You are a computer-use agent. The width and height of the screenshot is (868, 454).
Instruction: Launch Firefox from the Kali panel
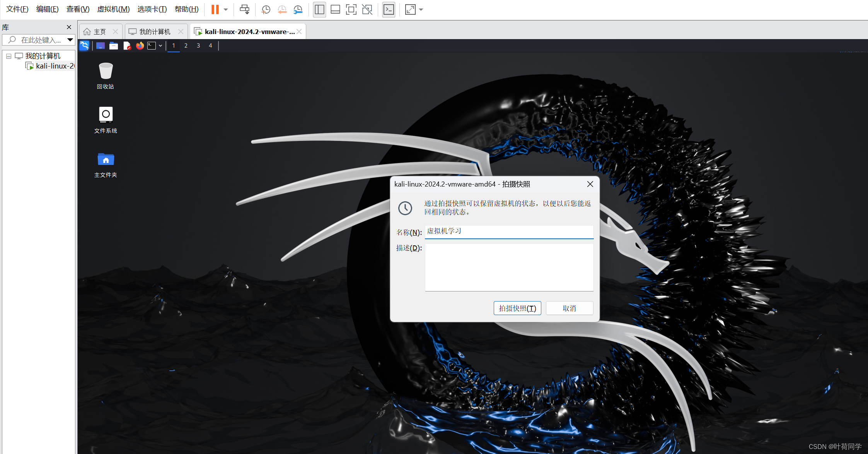(140, 46)
